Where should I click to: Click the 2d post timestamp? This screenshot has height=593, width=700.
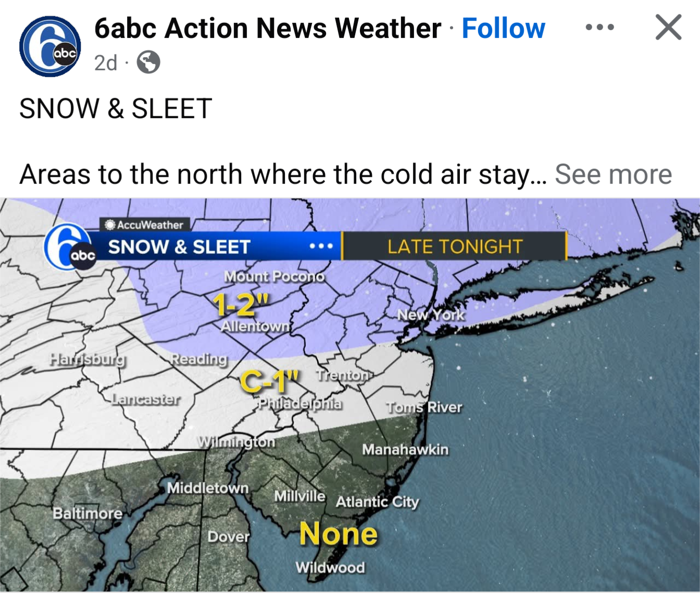pos(106,63)
